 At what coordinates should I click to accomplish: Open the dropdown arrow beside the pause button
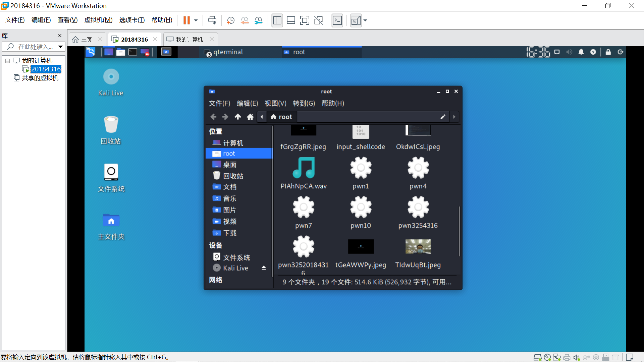pos(196,20)
